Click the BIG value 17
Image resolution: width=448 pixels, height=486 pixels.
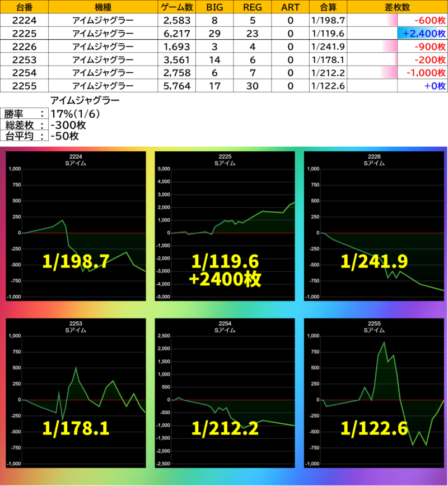pos(214,86)
